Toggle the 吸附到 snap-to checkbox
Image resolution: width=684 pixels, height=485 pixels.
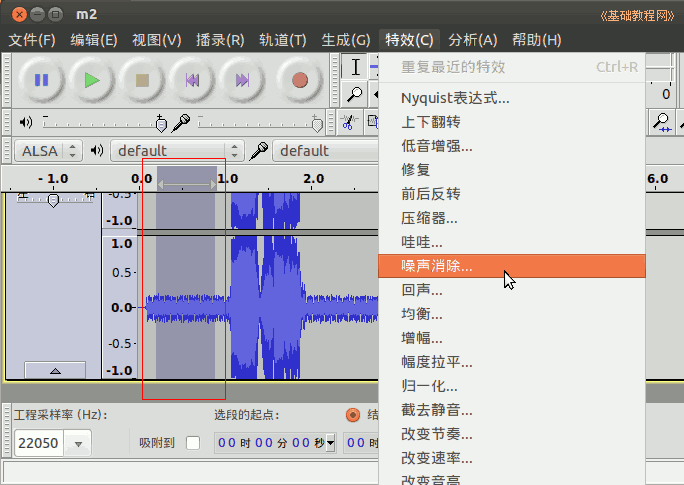pyautogui.click(x=193, y=443)
